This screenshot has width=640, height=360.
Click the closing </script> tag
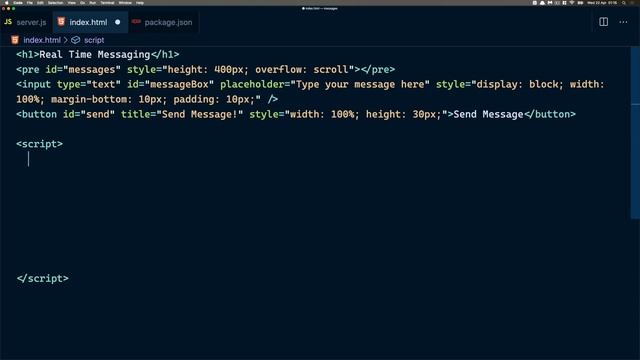coord(42,279)
